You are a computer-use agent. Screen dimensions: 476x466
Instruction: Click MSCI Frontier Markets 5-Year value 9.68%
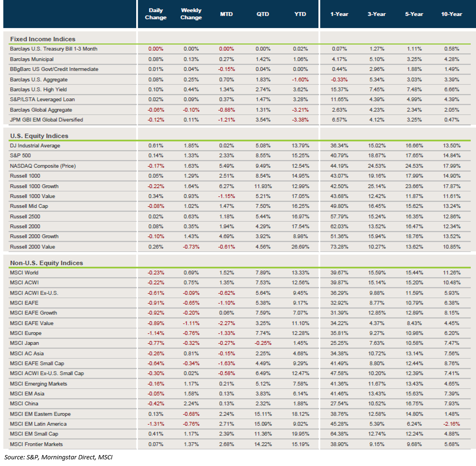pyautogui.click(x=414, y=445)
